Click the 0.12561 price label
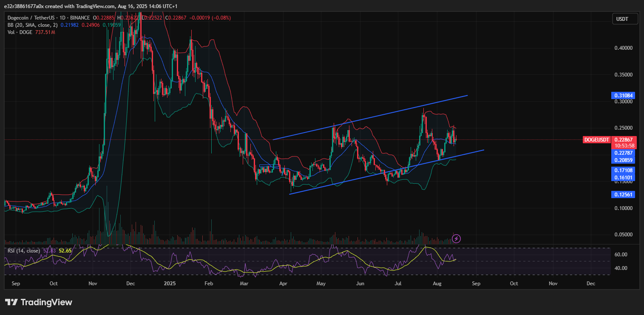 click(x=624, y=194)
